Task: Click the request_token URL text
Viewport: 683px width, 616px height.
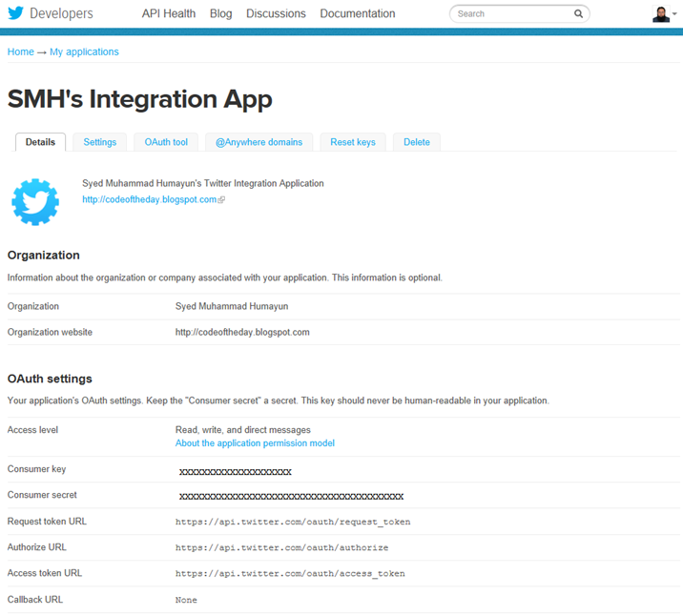Action: (293, 522)
